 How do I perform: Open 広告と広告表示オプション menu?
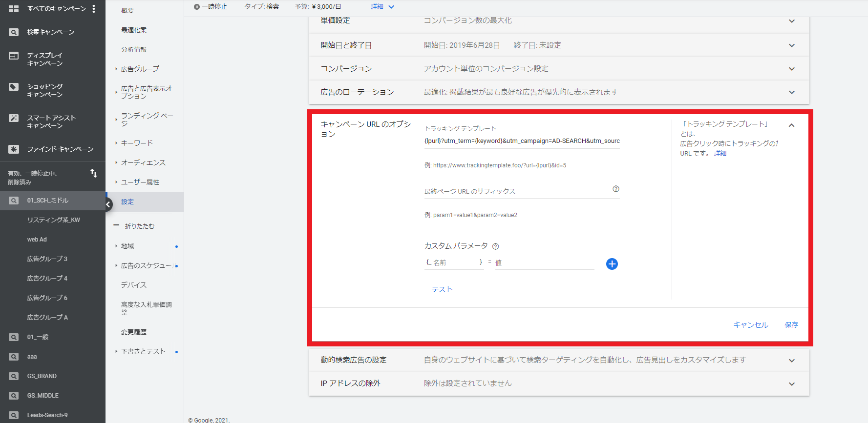tap(147, 92)
